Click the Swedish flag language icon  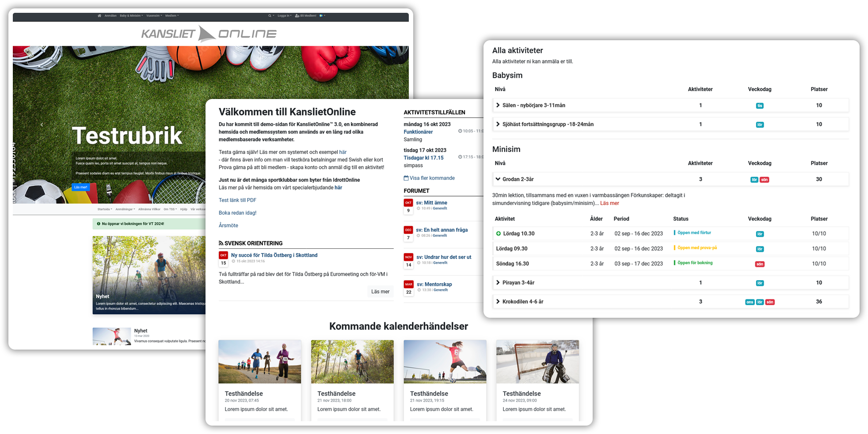pyautogui.click(x=322, y=15)
